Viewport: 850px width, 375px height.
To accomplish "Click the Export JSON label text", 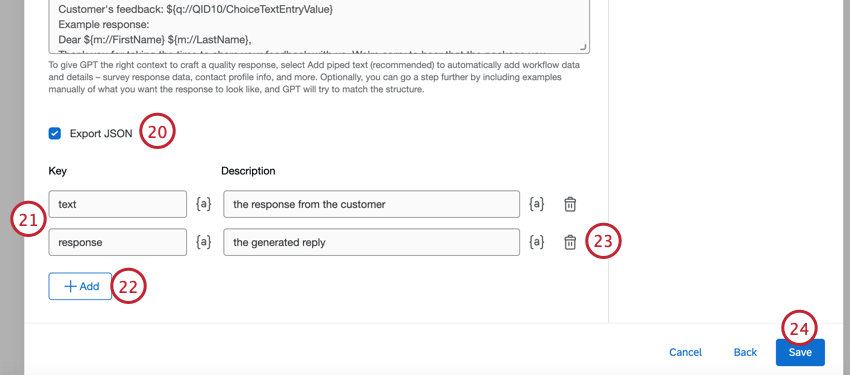I will (x=101, y=133).
